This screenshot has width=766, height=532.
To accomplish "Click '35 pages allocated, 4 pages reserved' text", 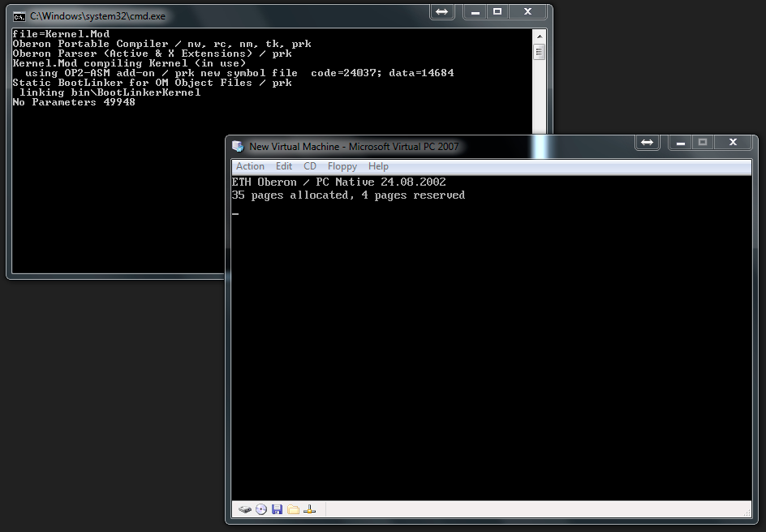I will (x=348, y=195).
